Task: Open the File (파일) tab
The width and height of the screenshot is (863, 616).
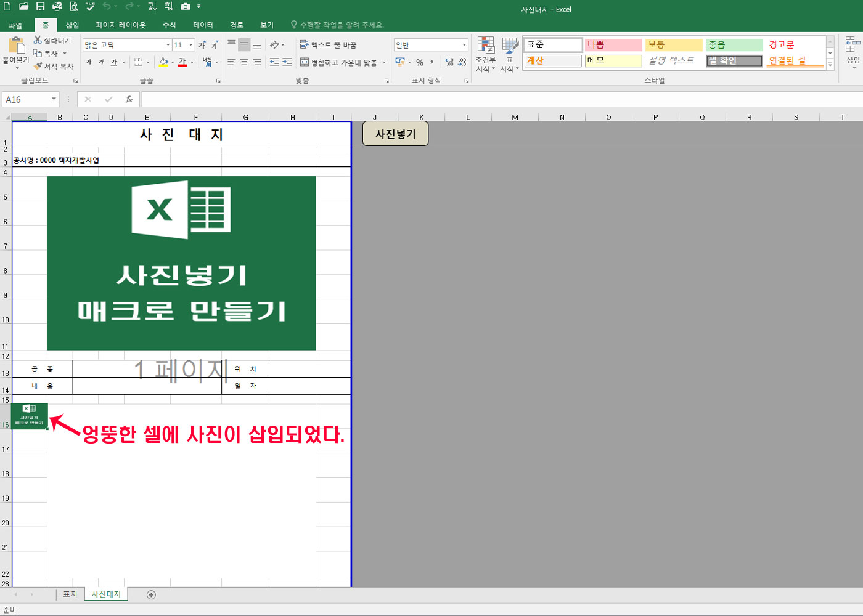Action: click(15, 25)
